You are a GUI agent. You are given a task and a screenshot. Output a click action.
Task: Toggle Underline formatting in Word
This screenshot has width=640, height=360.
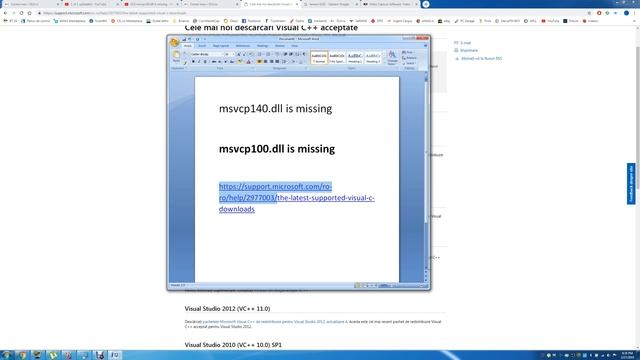pos(205,62)
